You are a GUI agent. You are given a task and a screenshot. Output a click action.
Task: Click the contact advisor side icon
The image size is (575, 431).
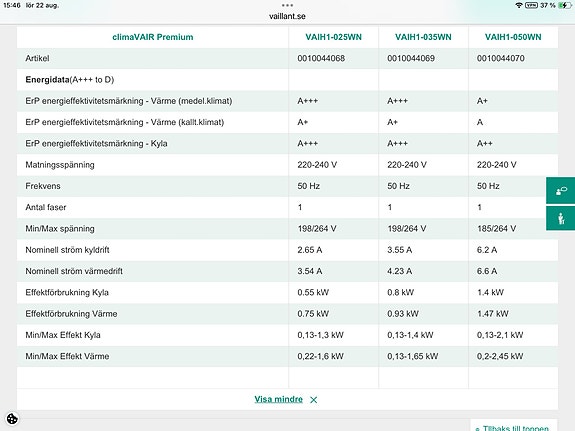(561, 190)
